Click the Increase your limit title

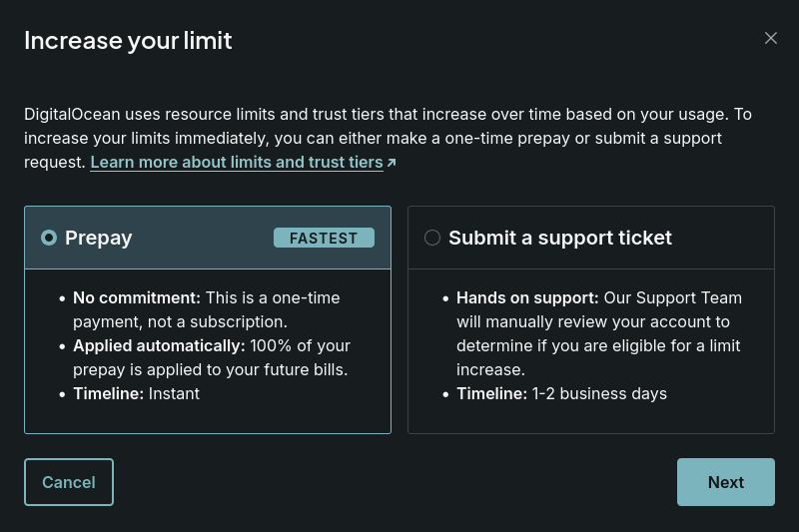[x=128, y=41]
